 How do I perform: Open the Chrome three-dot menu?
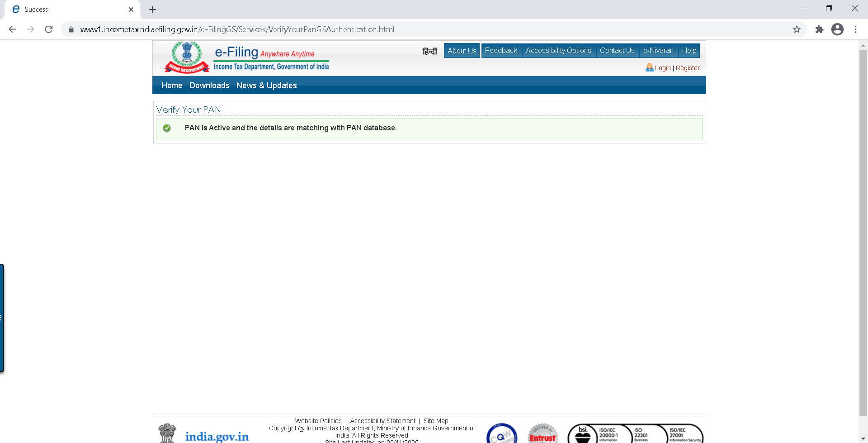pyautogui.click(x=855, y=29)
